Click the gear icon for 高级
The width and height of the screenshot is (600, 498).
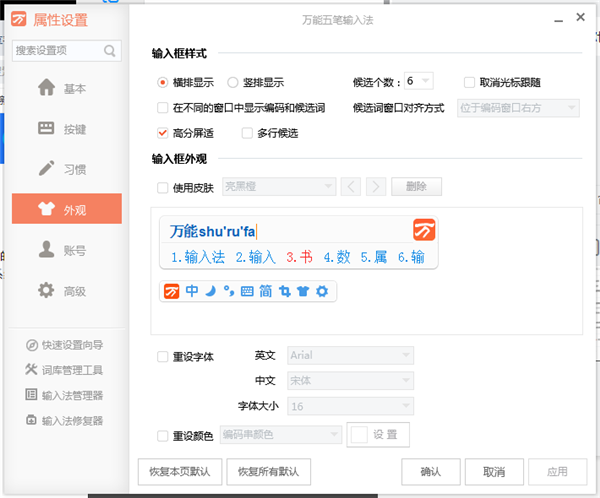[46, 290]
